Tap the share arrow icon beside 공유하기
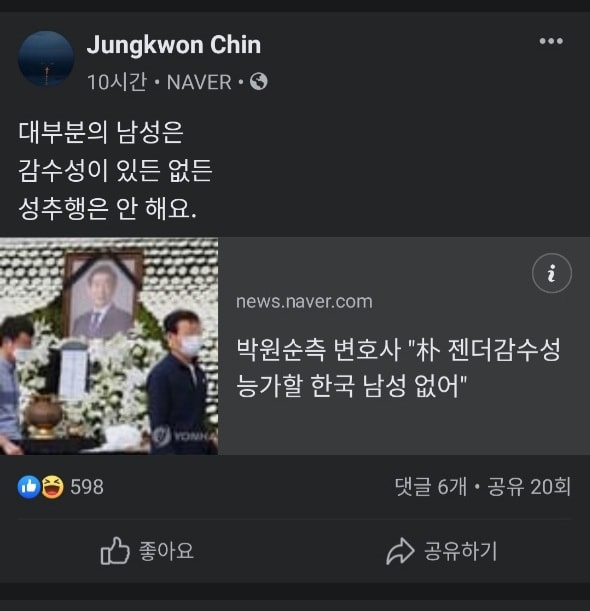 (400, 551)
